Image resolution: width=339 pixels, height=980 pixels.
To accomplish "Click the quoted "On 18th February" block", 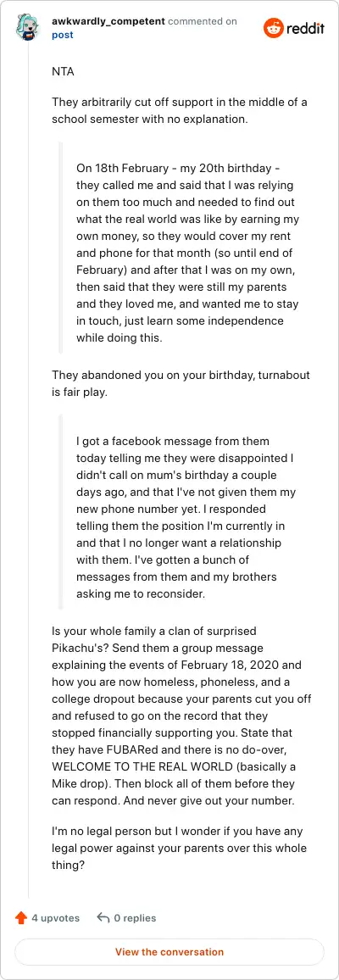I will tap(188, 253).
